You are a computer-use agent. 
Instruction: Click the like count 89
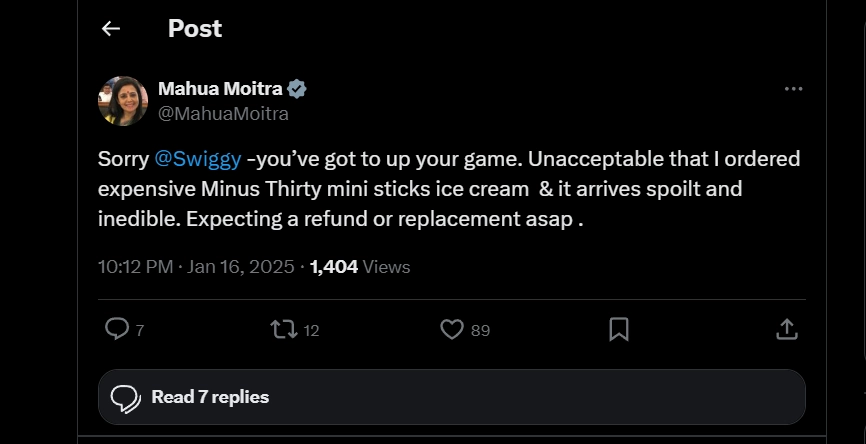point(480,330)
